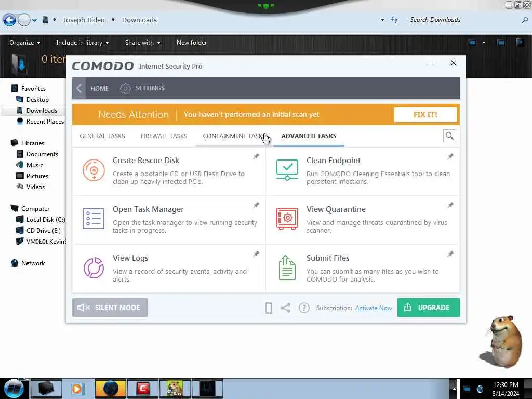Click HOME in Comodo navigation bar
Screen dimensions: 532x399
pyautogui.click(x=99, y=88)
